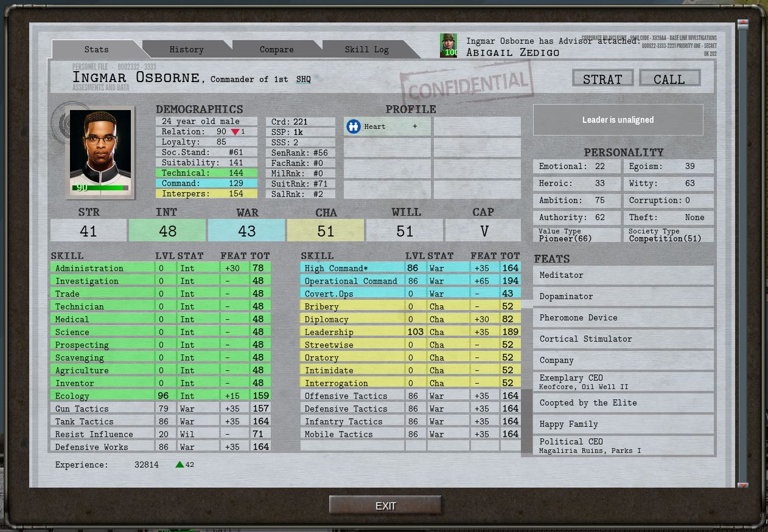Switch to the History tab

186,49
